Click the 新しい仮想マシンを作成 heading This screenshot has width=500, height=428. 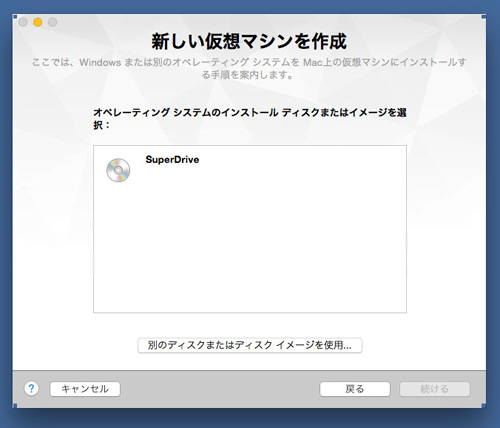coord(249,41)
